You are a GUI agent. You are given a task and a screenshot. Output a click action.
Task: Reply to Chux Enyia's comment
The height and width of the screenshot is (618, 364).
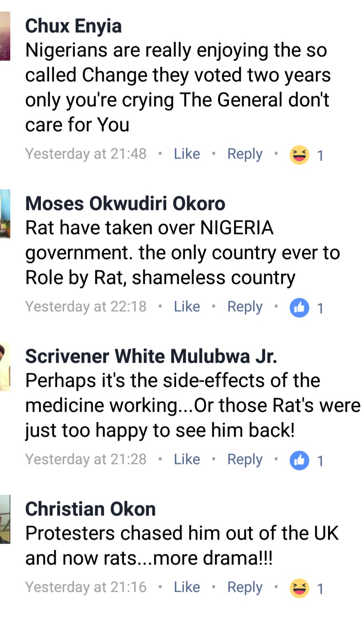(245, 154)
